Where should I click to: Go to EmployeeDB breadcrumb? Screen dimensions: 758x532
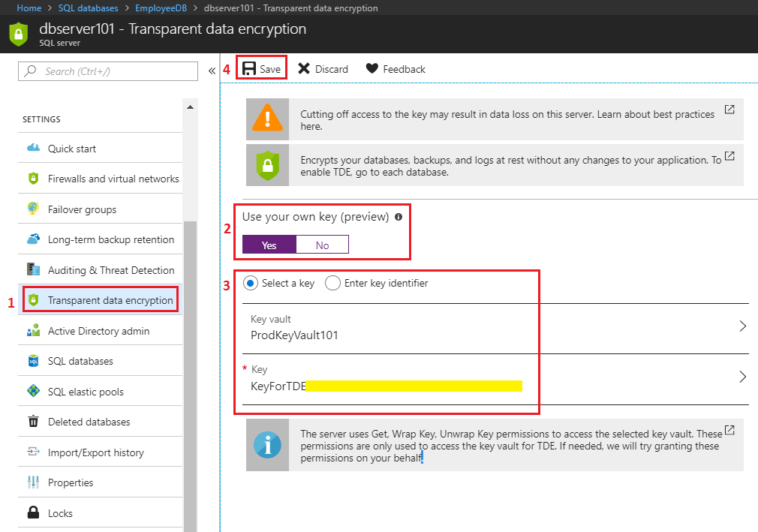(x=161, y=8)
